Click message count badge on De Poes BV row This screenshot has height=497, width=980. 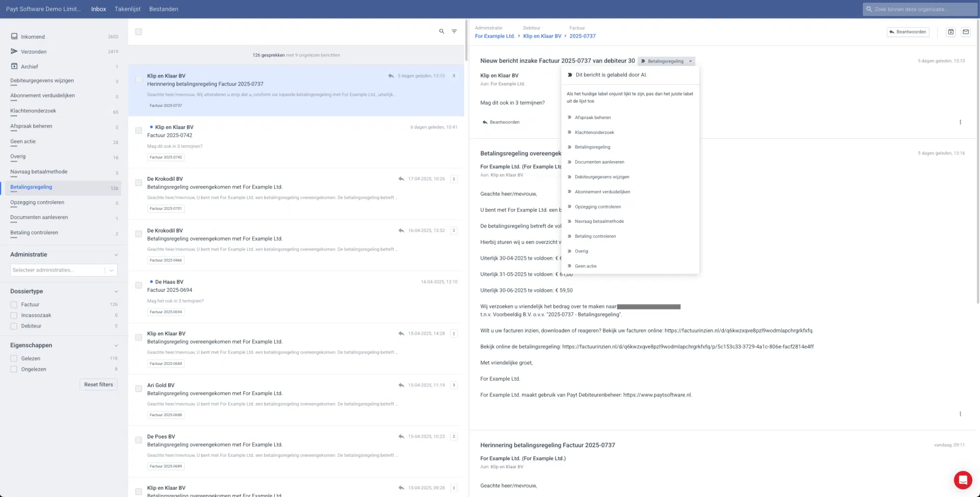pyautogui.click(x=454, y=436)
